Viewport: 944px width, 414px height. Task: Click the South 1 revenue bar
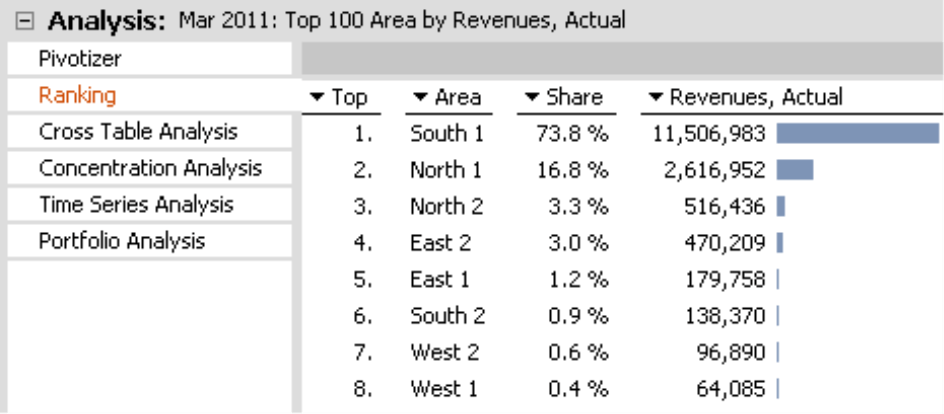(857, 133)
